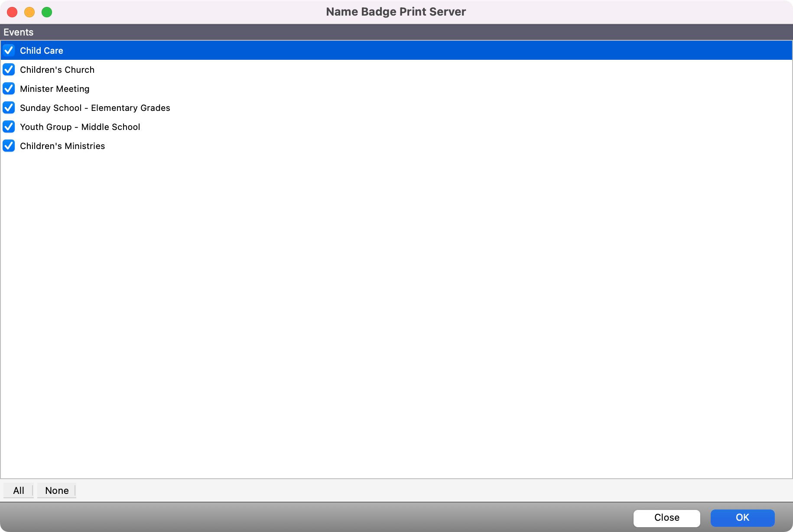Select the Children's Church event name

[57, 70]
